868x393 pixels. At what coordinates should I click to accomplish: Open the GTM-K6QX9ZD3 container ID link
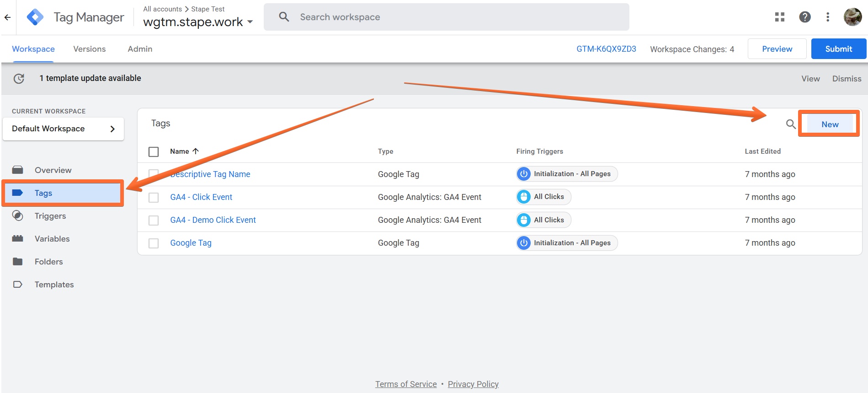coord(606,49)
